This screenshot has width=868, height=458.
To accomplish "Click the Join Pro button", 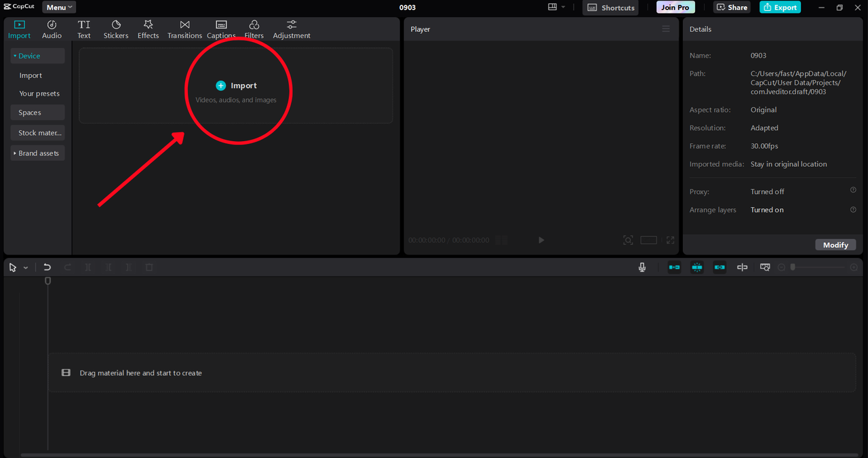I will (675, 7).
